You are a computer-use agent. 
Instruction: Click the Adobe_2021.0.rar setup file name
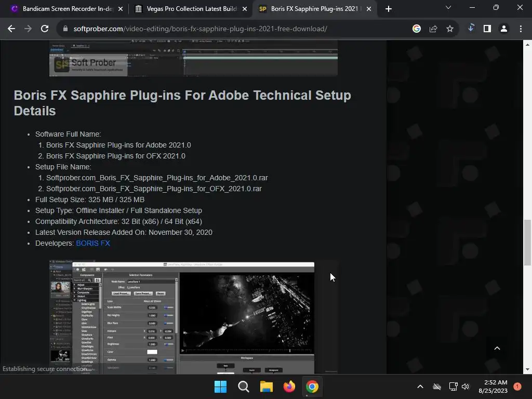coord(157,178)
